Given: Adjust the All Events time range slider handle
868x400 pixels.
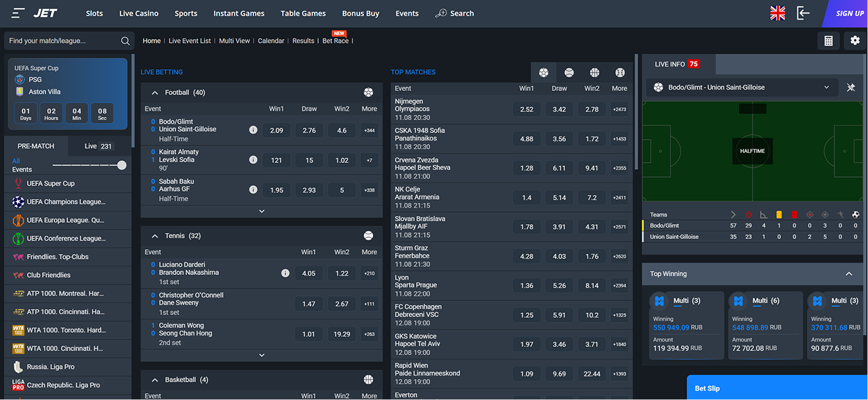Looking at the screenshot, I should pyautogui.click(x=122, y=165).
